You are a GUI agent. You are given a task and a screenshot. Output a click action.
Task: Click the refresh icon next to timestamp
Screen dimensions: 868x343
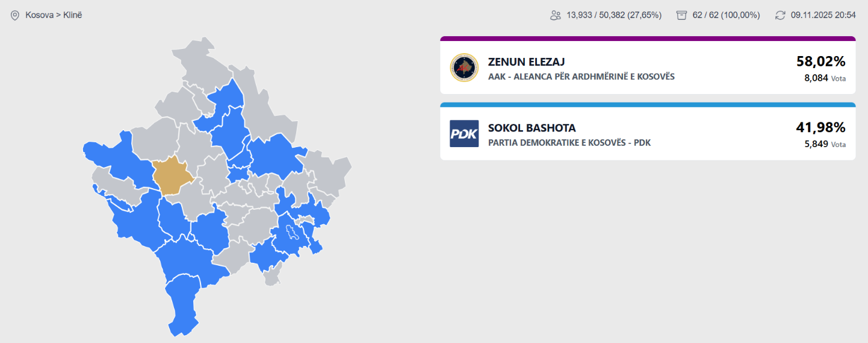[780, 15]
